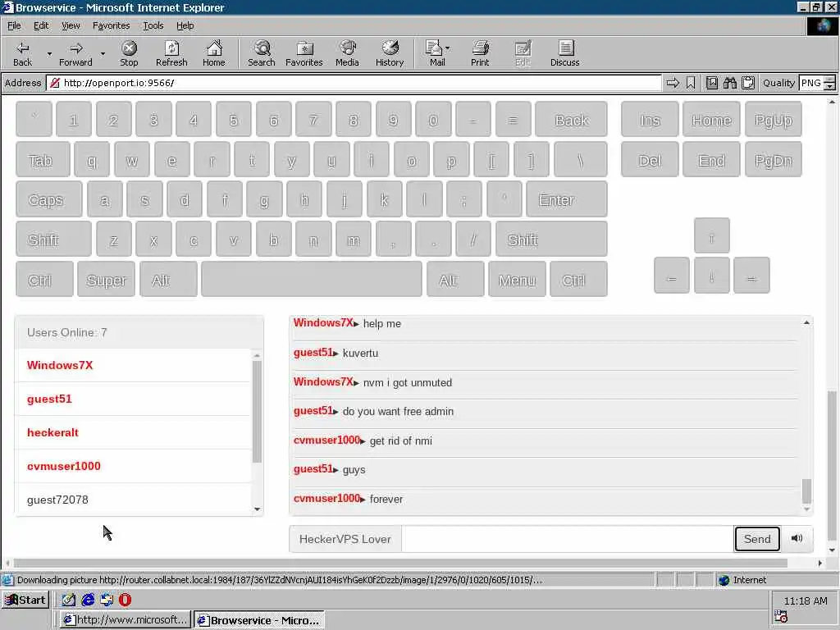
Task: Increase the Quality spinner up arrow
Action: click(x=830, y=80)
